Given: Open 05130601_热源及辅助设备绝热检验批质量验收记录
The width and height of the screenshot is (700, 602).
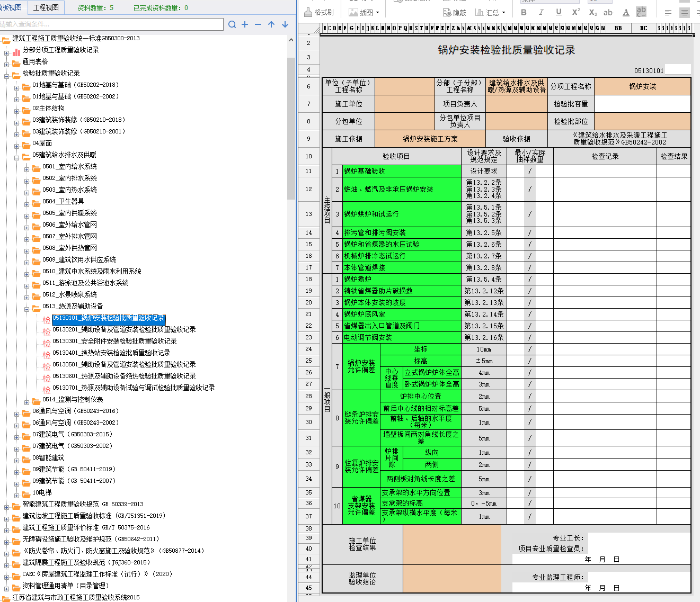Looking at the screenshot, I should [124, 376].
